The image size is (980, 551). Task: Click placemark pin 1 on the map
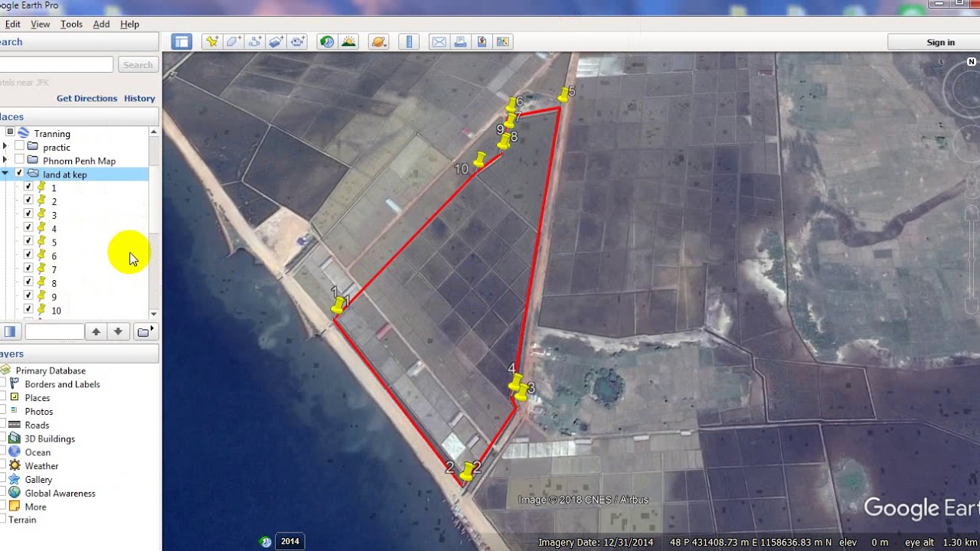pyautogui.click(x=338, y=306)
